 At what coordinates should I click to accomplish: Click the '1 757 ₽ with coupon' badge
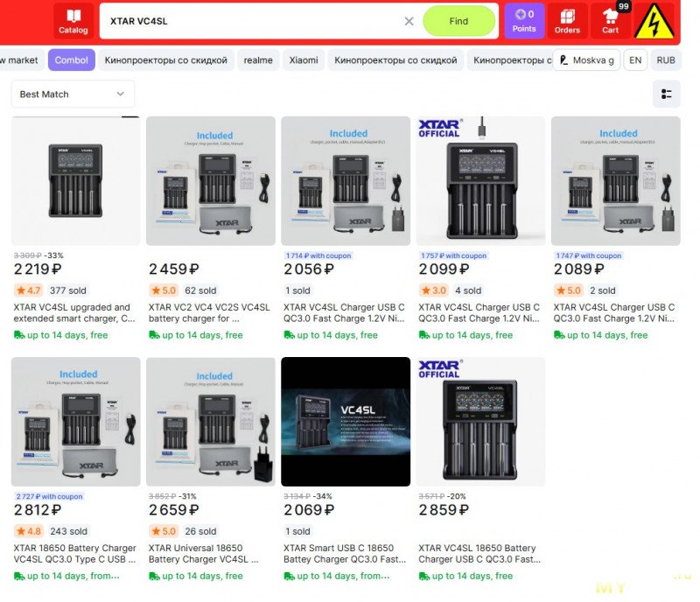453,255
